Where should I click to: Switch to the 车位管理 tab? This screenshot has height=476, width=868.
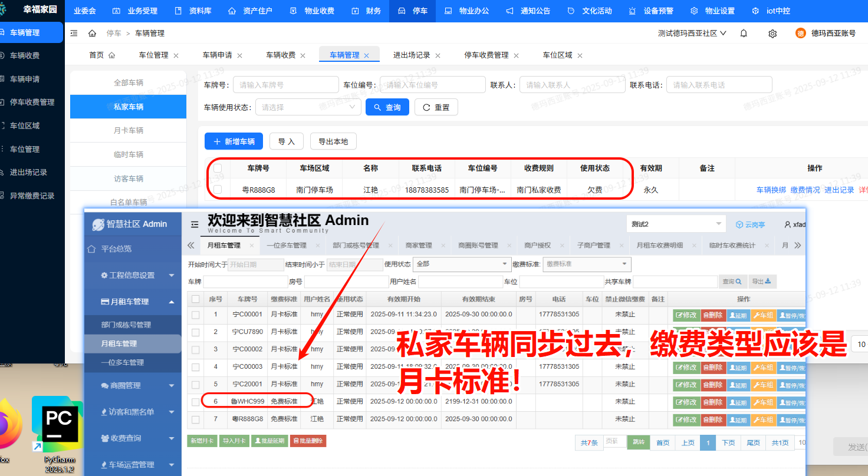pyautogui.click(x=153, y=55)
